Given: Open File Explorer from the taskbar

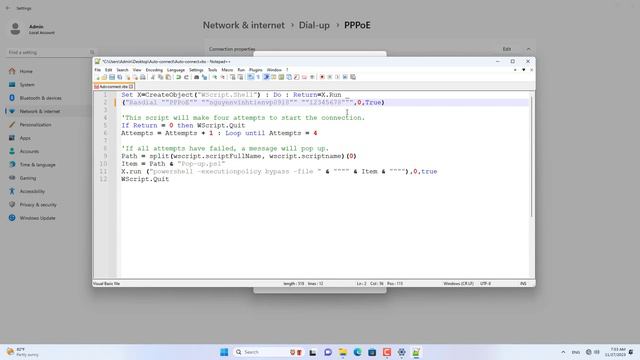Looking at the screenshot, I should 342,352.
